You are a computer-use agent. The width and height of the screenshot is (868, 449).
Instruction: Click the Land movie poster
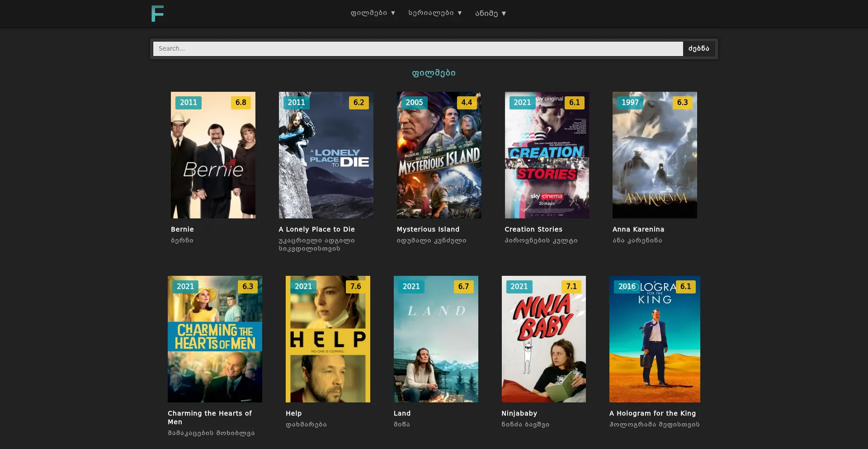[436, 339]
